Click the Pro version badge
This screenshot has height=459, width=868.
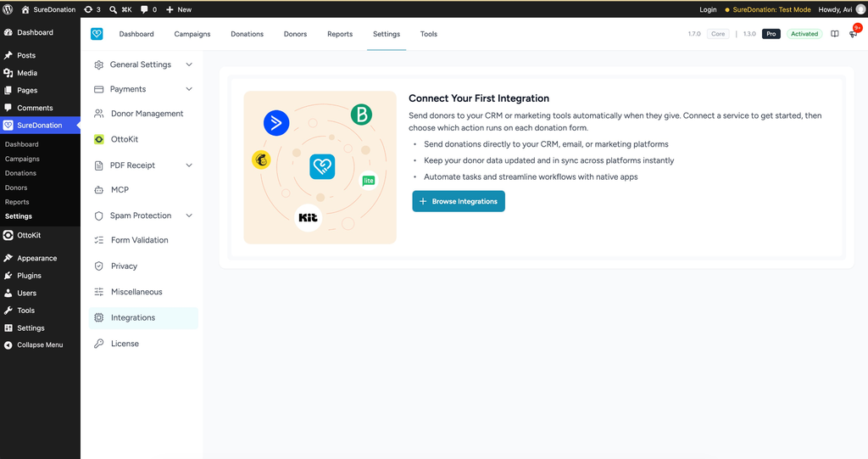click(771, 34)
